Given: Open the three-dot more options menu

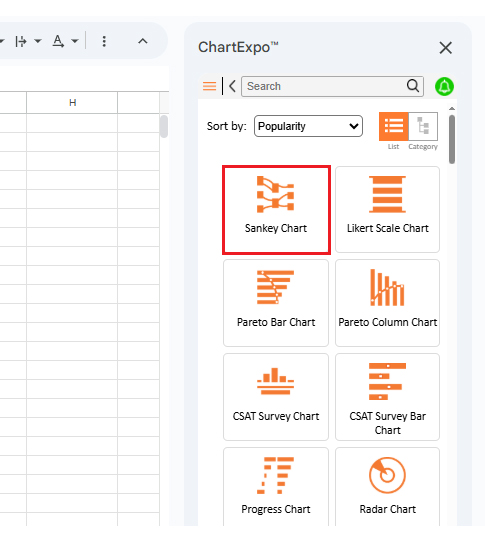Looking at the screenshot, I should click(x=104, y=41).
